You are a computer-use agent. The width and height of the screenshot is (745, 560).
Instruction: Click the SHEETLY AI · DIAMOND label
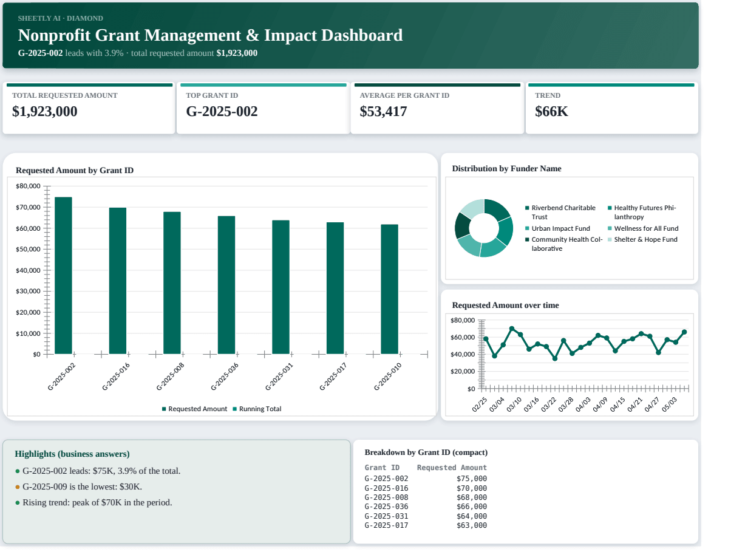click(61, 18)
